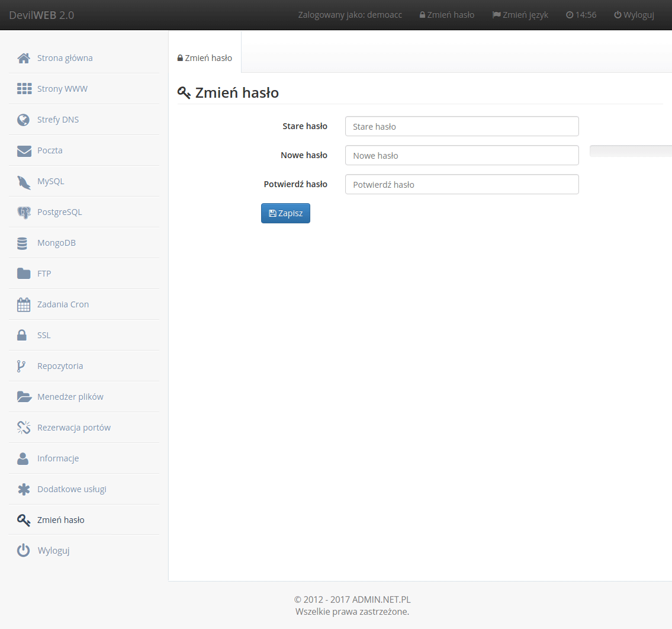This screenshot has width=672, height=629.
Task: Focus the Stare hasło input field
Action: [461, 126]
